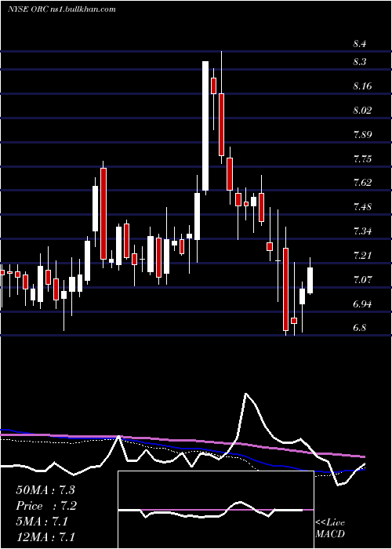Click the last white candlestick near 7.1

pos(310,280)
